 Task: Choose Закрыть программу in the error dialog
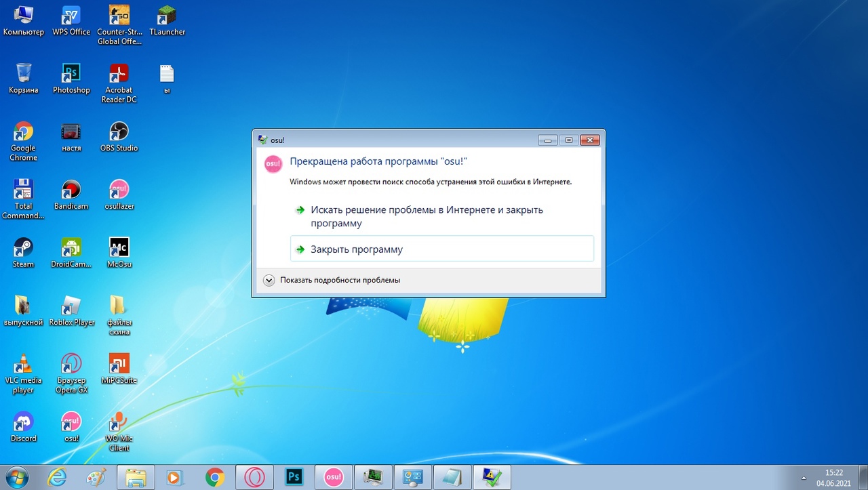[441, 249]
